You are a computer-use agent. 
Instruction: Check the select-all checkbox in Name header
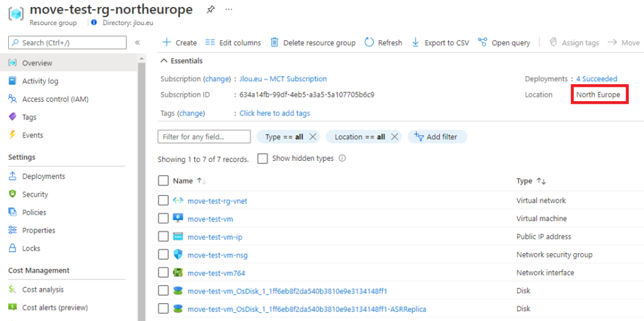[x=163, y=181]
